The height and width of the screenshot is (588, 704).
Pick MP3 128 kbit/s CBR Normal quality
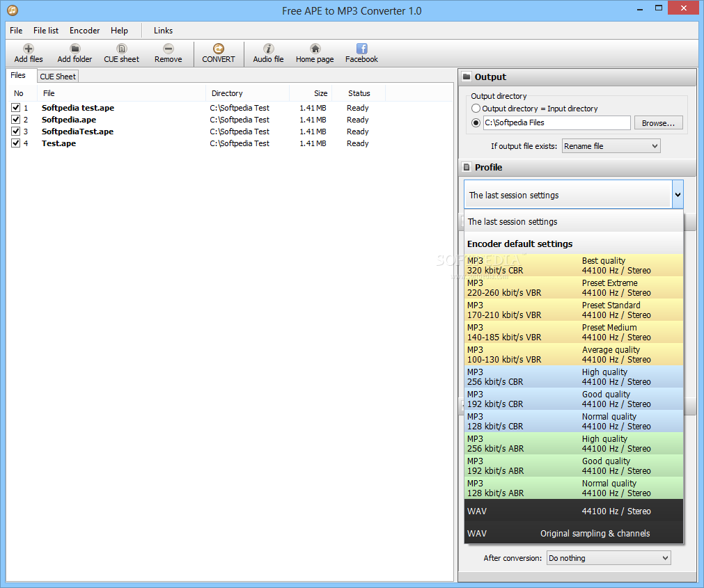pos(574,422)
